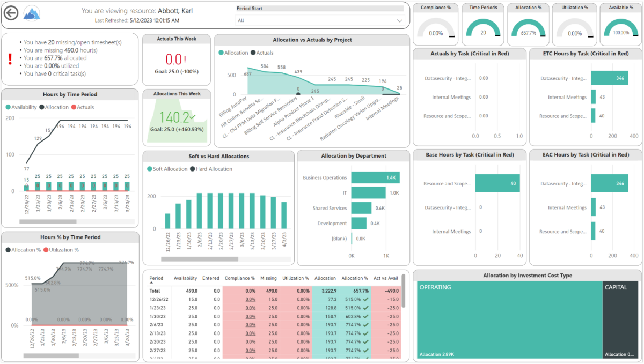Click the red exclamation warning icon

click(10, 60)
